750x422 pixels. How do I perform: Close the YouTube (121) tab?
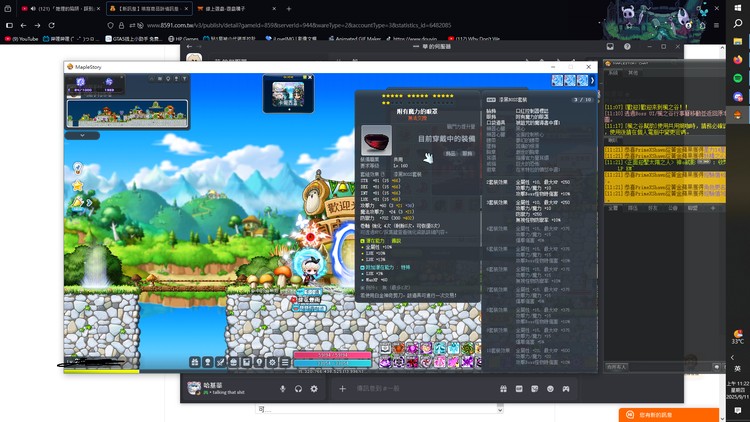[x=99, y=9]
